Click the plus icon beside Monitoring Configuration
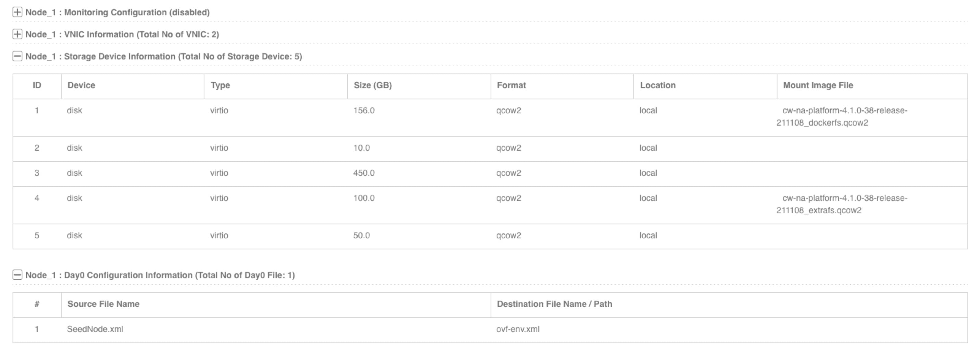This screenshot has width=980, height=359. tap(17, 12)
